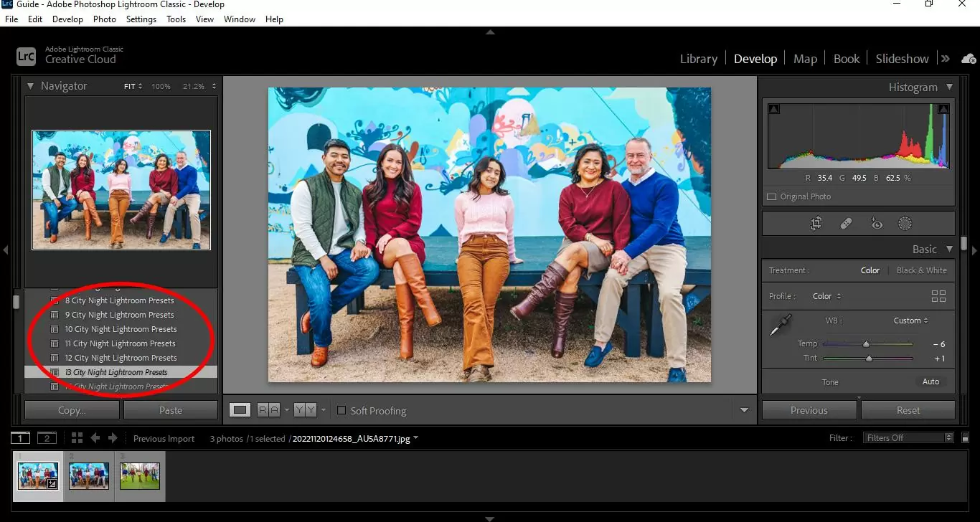This screenshot has height=522, width=980.
Task: Open the Settings menu
Action: click(141, 19)
